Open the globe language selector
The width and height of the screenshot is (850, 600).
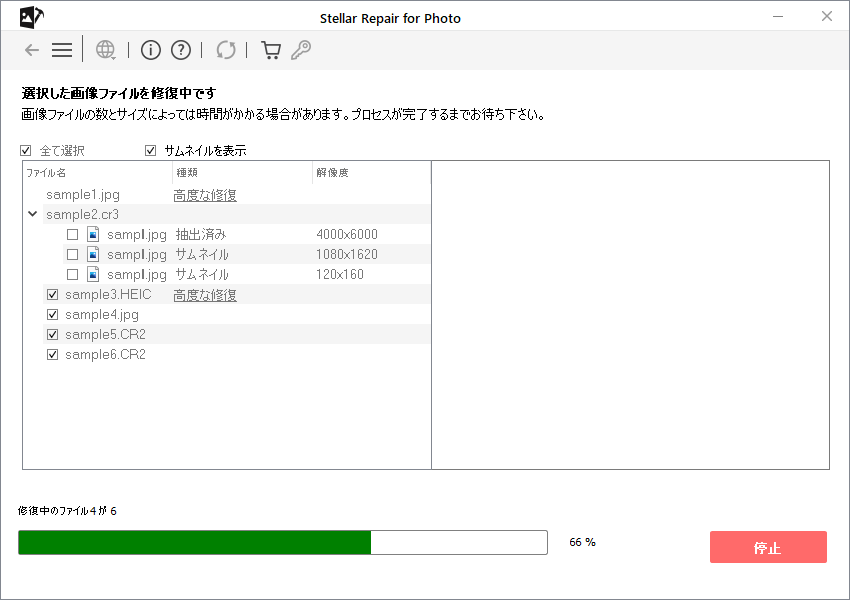[105, 50]
